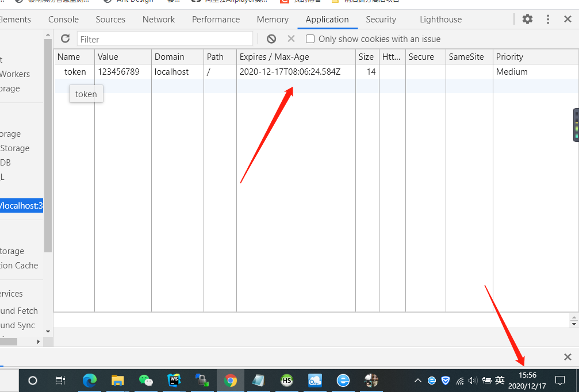
Task: Click inside the cookie Filter field
Action: (x=165, y=39)
